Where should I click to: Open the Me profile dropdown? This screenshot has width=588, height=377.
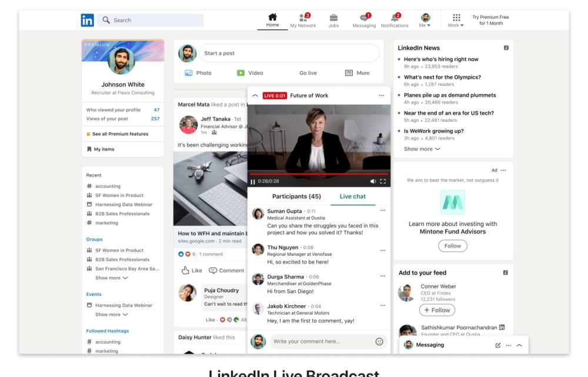click(x=425, y=20)
